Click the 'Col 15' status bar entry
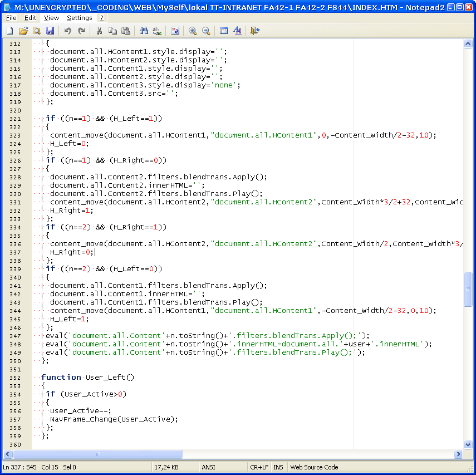Image resolution: width=476 pixels, height=475 pixels. tap(50, 467)
